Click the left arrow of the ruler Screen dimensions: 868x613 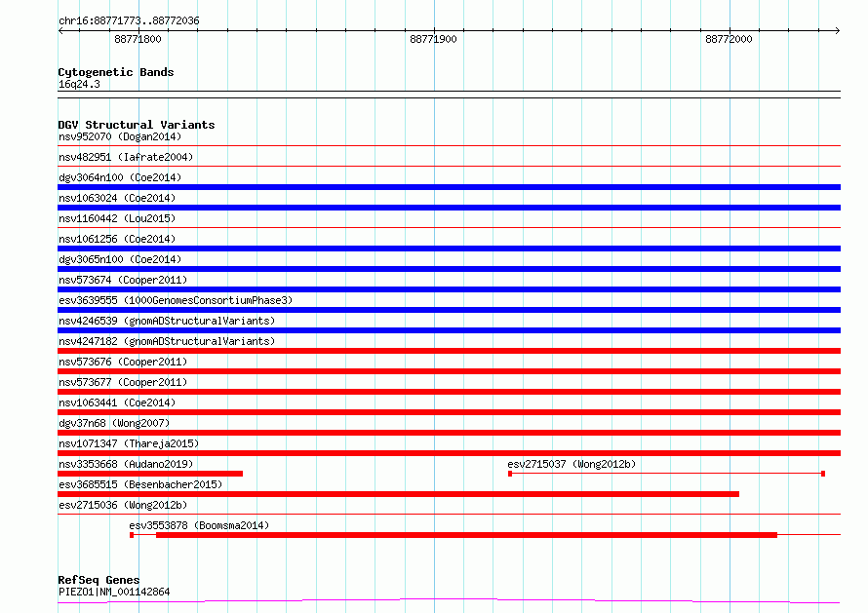click(x=60, y=30)
